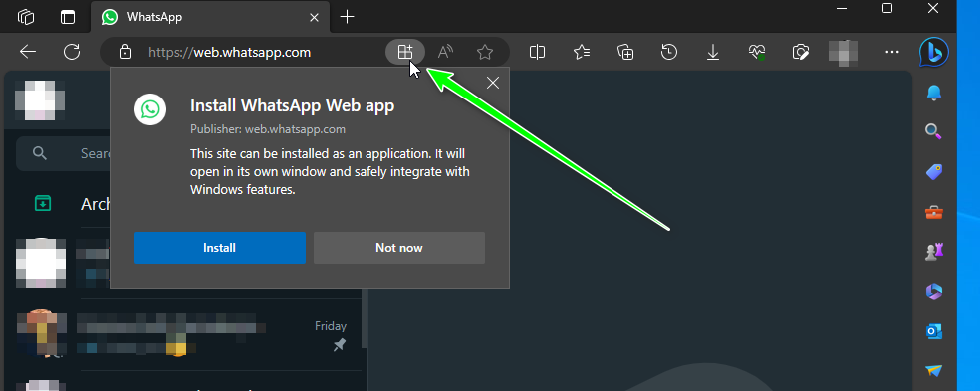The width and height of the screenshot is (980, 391).
Task: Open Games chess icon in sidebar
Action: [x=934, y=251]
